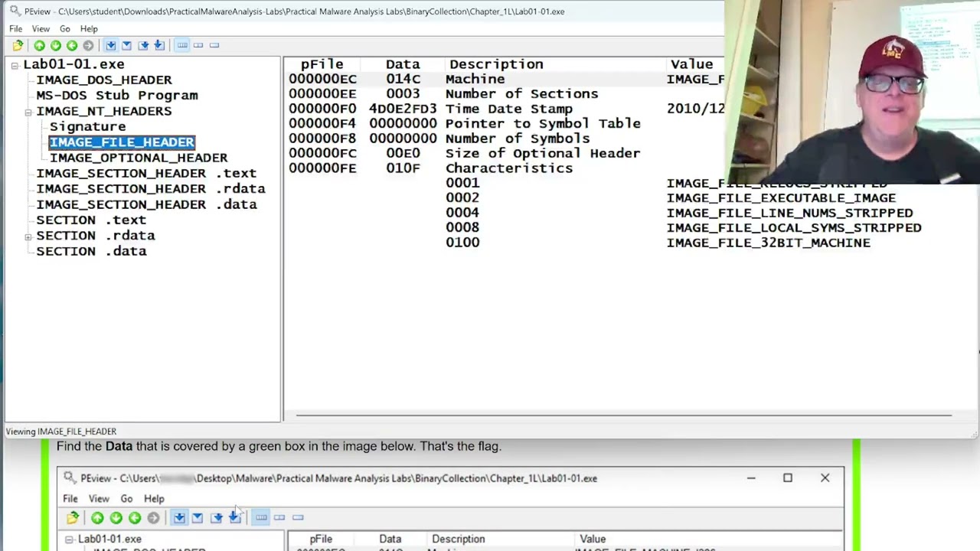Select the highlighted IMAGE_FILE_HEADER tree item
Screen dimensions: 980x551
[x=122, y=142]
